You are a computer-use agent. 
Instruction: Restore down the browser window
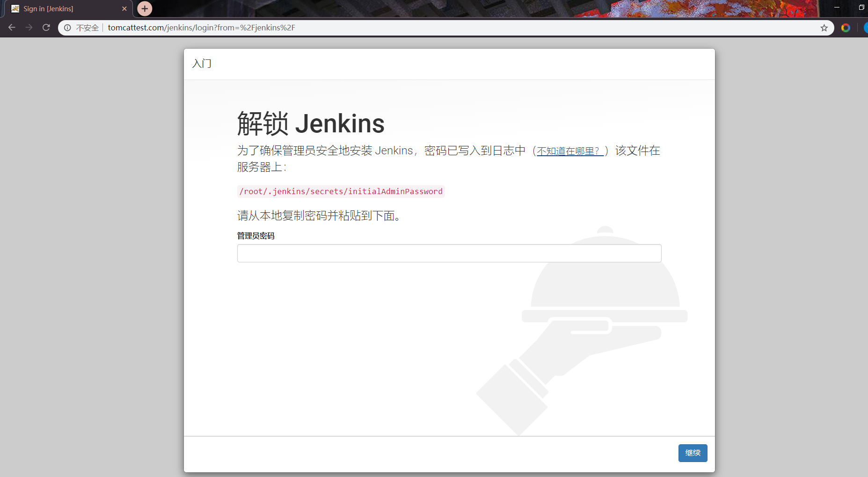[x=861, y=7]
